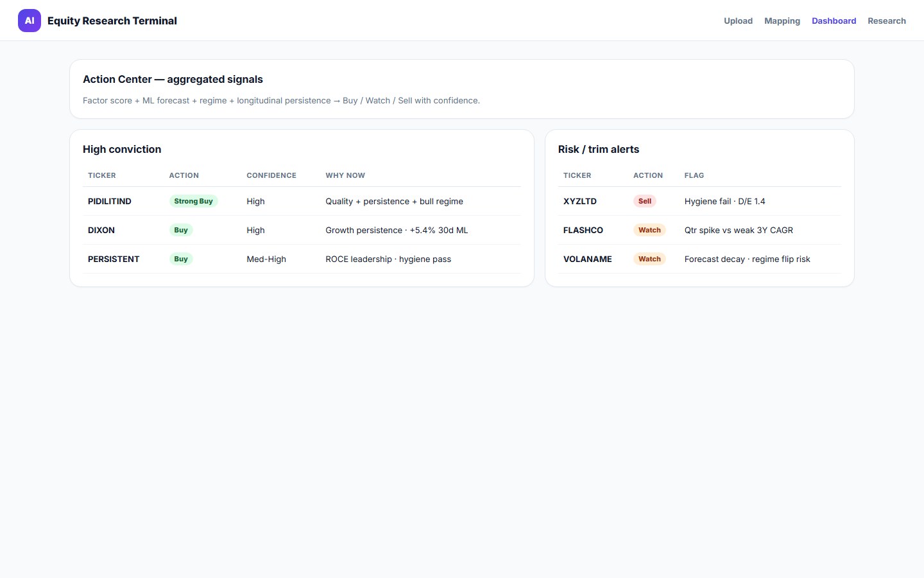Go to the Mapping tab
924x578 pixels.
pyautogui.click(x=782, y=21)
